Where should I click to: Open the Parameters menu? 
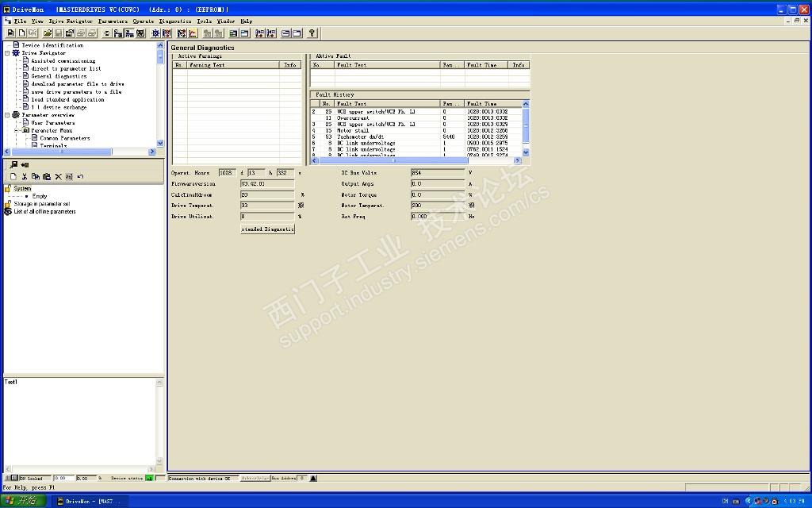(x=113, y=21)
